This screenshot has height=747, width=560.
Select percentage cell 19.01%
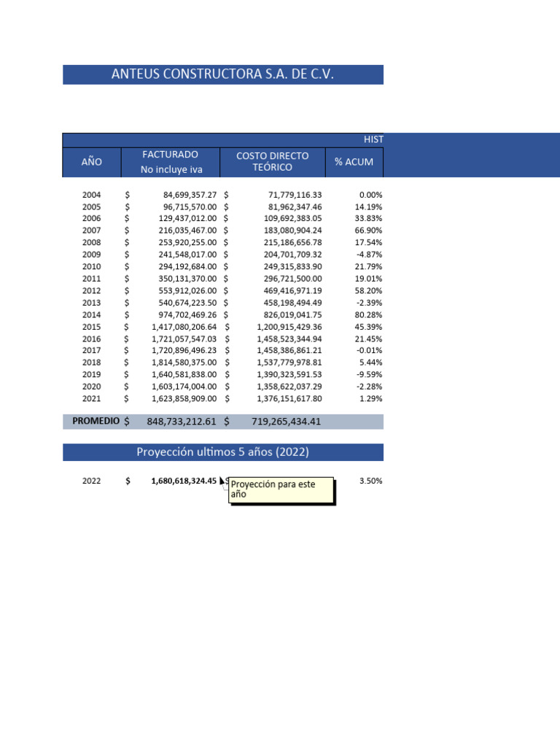coord(368,279)
